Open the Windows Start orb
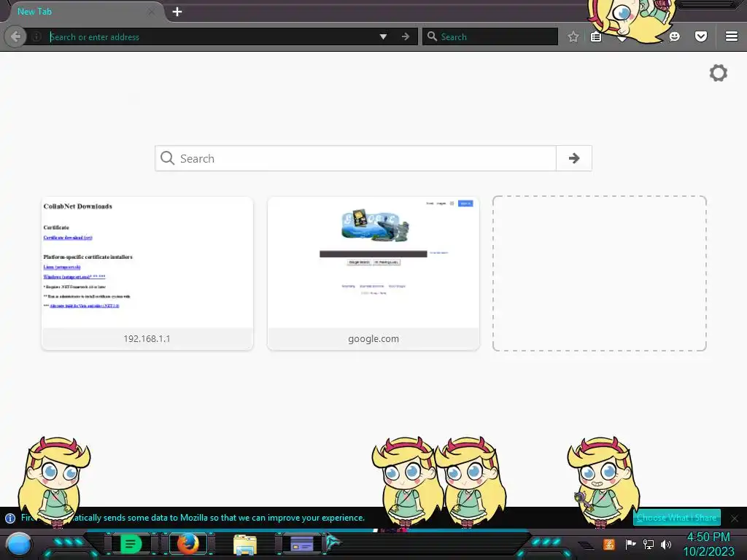Image resolution: width=747 pixels, height=560 pixels. pos(19,544)
